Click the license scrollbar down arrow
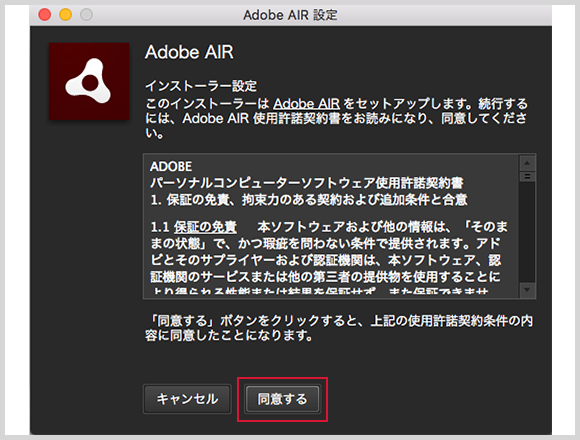The image size is (580, 440). [527, 290]
